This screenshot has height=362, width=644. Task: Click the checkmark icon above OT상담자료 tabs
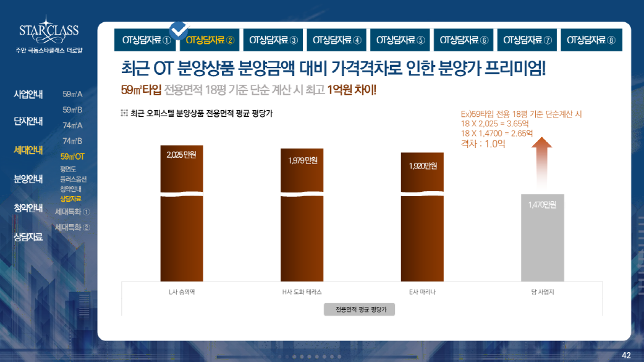tap(179, 28)
